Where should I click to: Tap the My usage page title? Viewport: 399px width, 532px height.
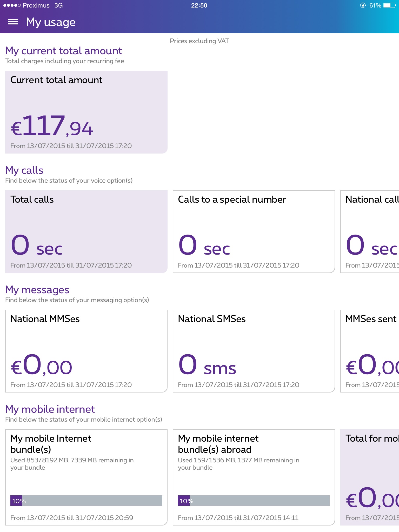pos(51,22)
